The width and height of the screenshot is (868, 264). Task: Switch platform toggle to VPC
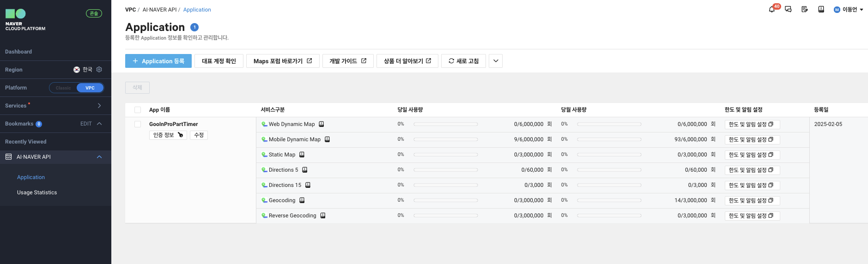(90, 88)
